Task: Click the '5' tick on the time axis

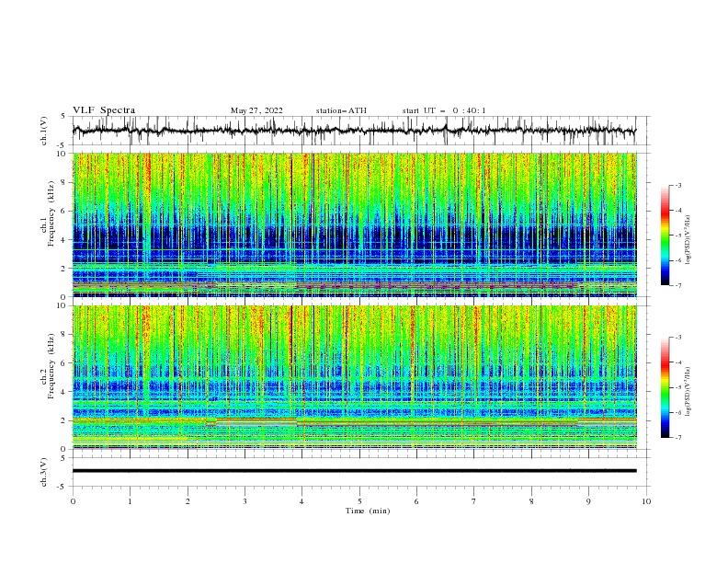Action: pos(359,501)
